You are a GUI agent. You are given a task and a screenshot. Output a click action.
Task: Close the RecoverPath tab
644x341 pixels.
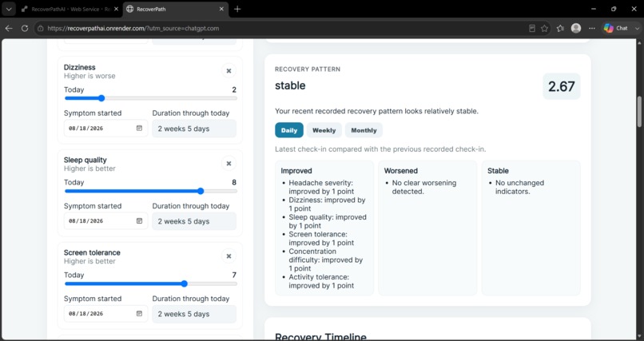click(222, 9)
